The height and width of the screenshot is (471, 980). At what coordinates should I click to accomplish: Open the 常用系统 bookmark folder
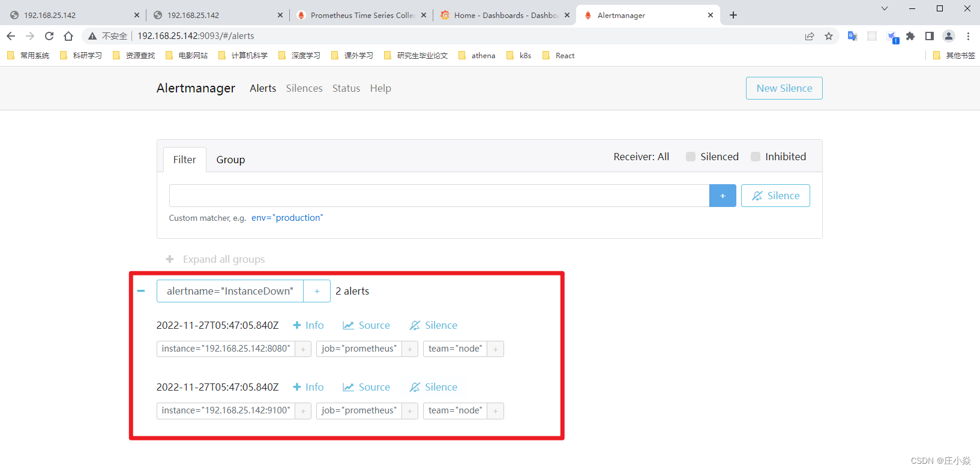tap(28, 55)
